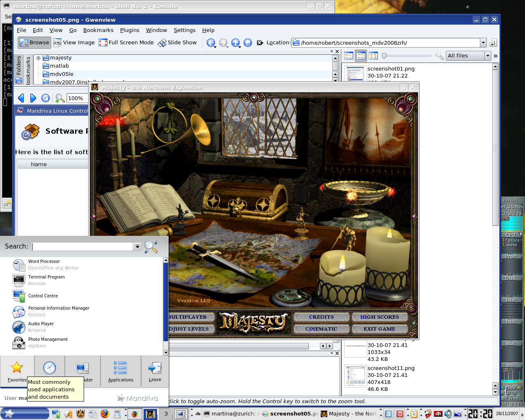Select details thumbnail view mode
Viewport: 525px width, 420px height.
(x=349, y=56)
